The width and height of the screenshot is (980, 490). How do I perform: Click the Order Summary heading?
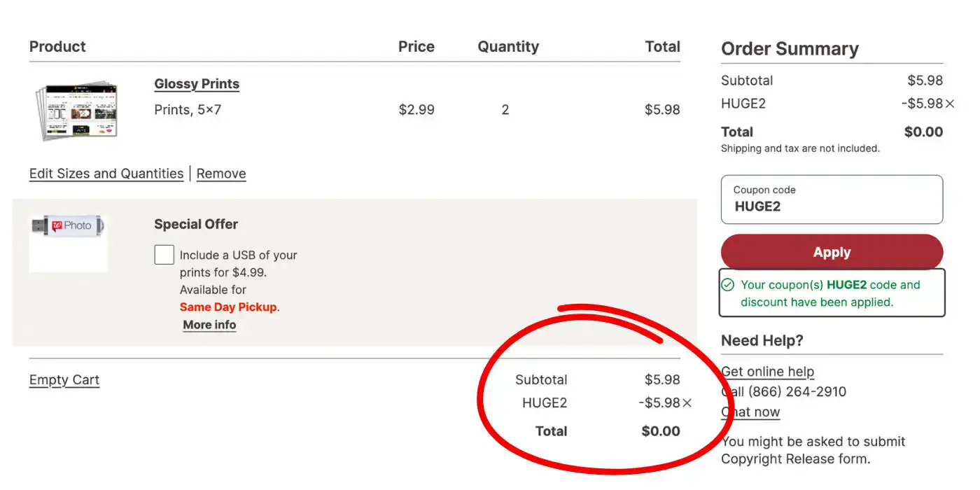click(x=790, y=49)
